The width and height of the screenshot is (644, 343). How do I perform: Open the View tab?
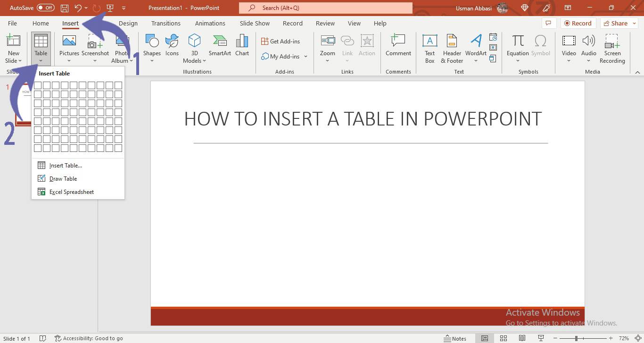[x=354, y=23]
